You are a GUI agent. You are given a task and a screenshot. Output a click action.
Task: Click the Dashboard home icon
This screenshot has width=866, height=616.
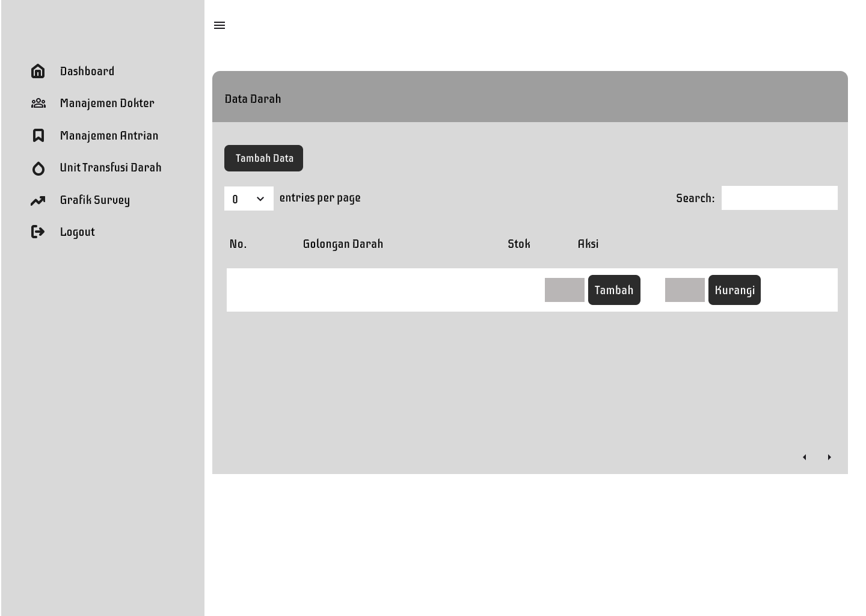[38, 71]
